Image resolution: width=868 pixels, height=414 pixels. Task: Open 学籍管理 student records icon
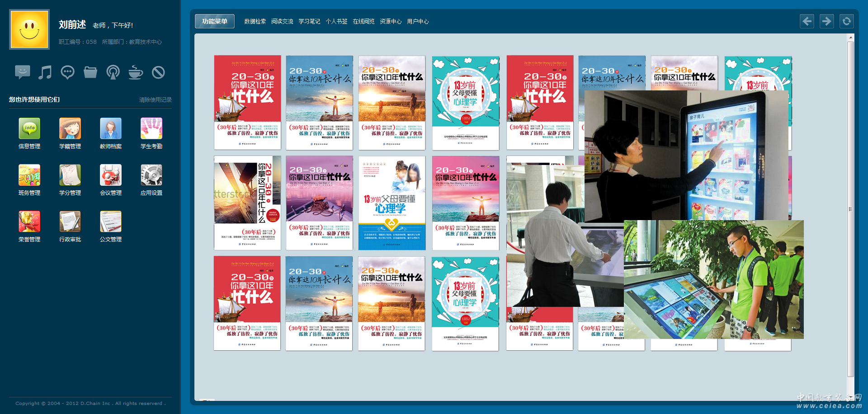click(70, 129)
